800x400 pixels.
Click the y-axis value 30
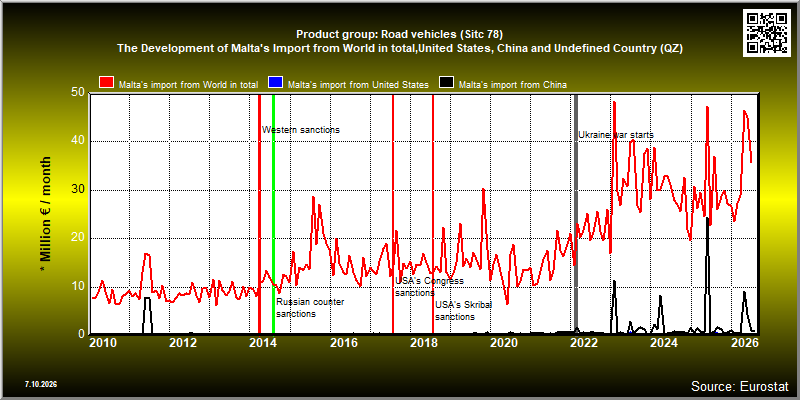point(78,190)
